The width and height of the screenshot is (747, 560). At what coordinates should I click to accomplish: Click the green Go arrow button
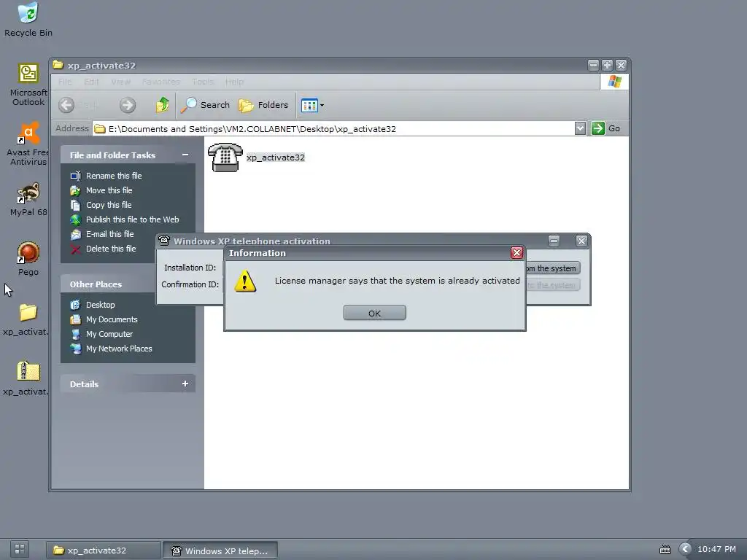pyautogui.click(x=598, y=128)
